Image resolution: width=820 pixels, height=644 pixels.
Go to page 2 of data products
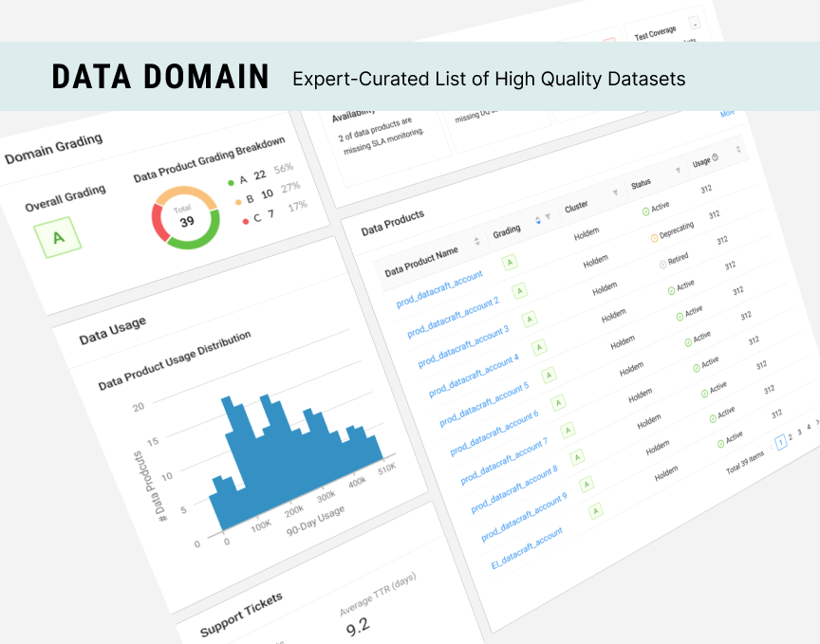click(x=791, y=437)
